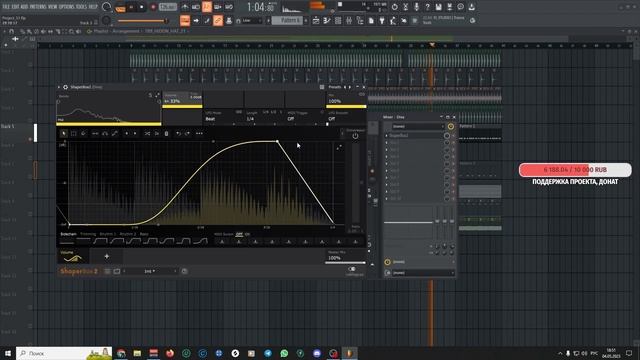Screen dimensions: 640x360
Task: Open the mixer output (none) dropdown at bottom
Action: (x=423, y=273)
